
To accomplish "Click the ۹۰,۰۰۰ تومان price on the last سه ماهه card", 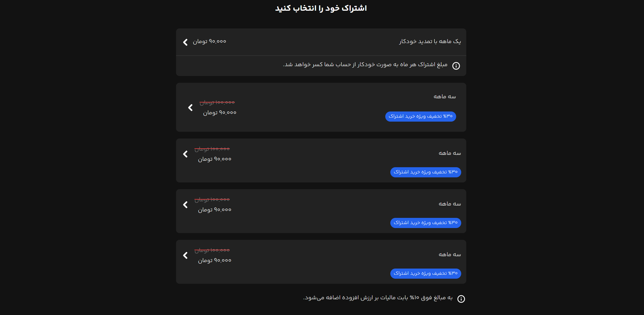I will point(215,260).
